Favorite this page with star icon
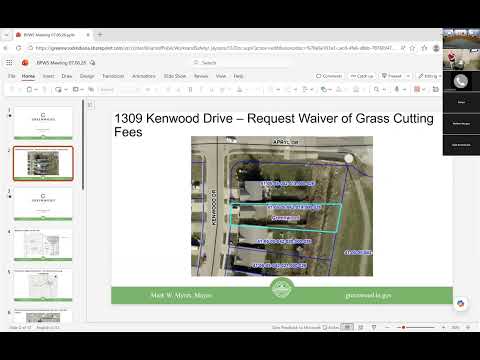The width and height of the screenshot is (480, 360). click(412, 48)
